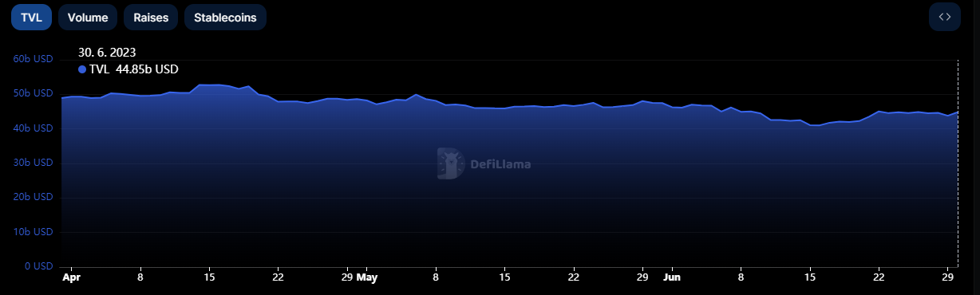The width and height of the screenshot is (980, 295).
Task: Show the Stablecoins tab
Action: (225, 17)
